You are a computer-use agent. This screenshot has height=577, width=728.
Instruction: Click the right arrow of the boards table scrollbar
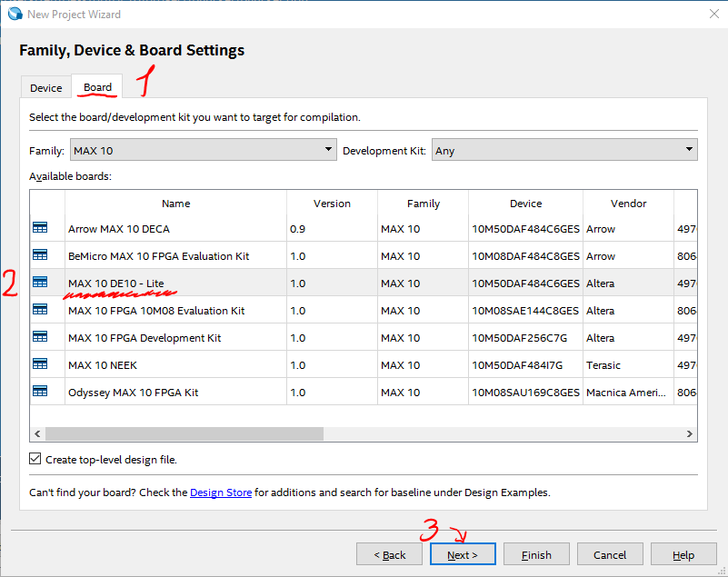click(x=690, y=433)
